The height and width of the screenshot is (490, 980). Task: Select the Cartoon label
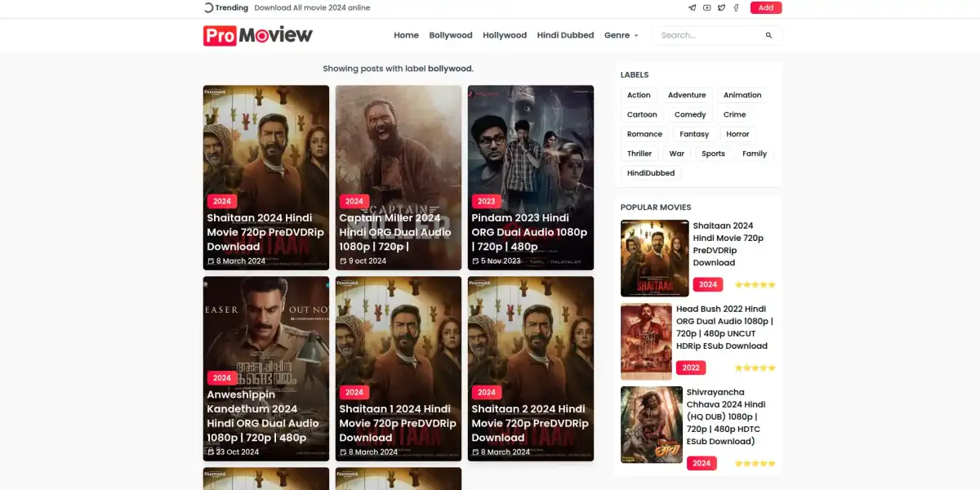pos(642,114)
